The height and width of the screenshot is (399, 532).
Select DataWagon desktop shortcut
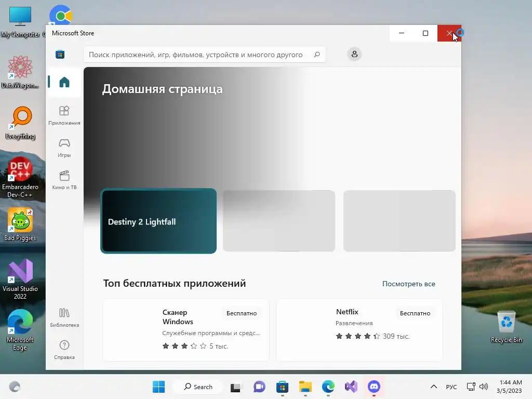(20, 72)
